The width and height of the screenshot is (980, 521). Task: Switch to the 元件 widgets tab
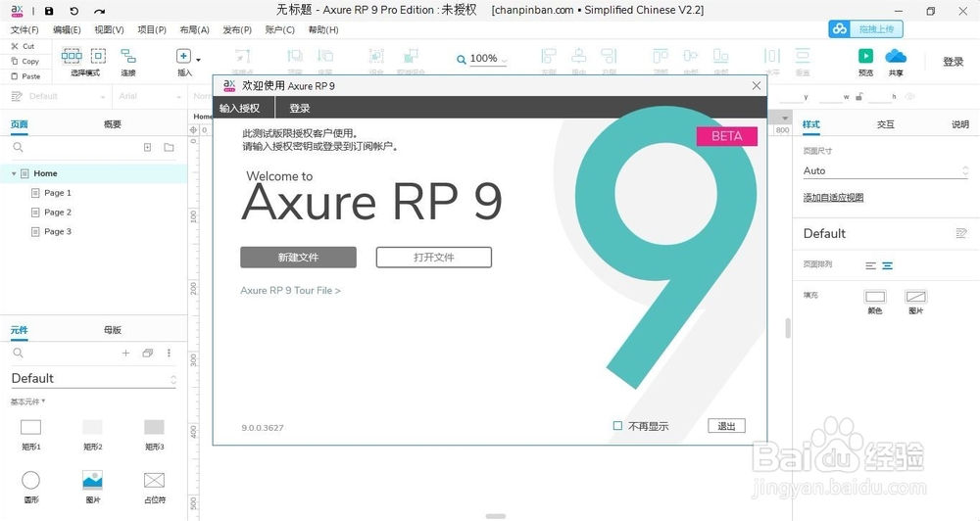(x=20, y=330)
